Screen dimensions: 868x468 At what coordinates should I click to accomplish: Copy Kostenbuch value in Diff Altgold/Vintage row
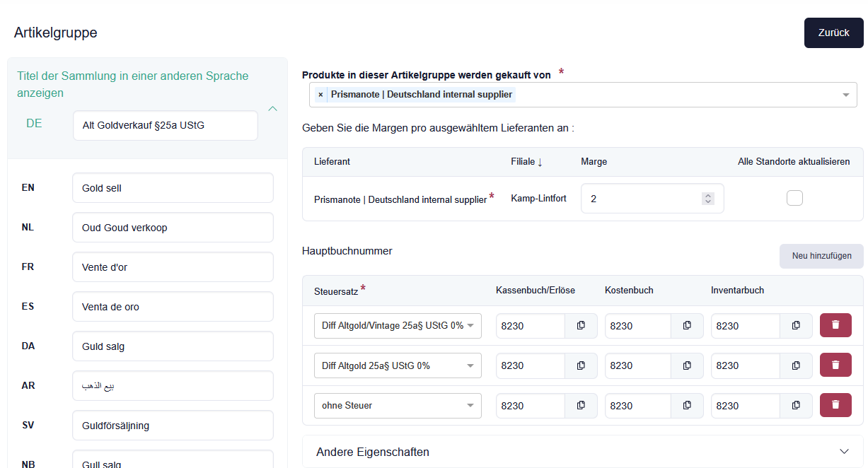pos(687,325)
